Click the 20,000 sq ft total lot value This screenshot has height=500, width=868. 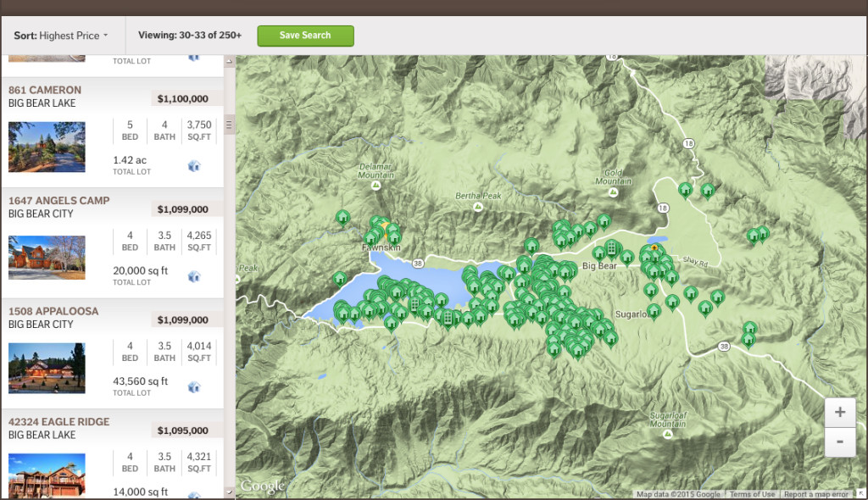point(140,271)
